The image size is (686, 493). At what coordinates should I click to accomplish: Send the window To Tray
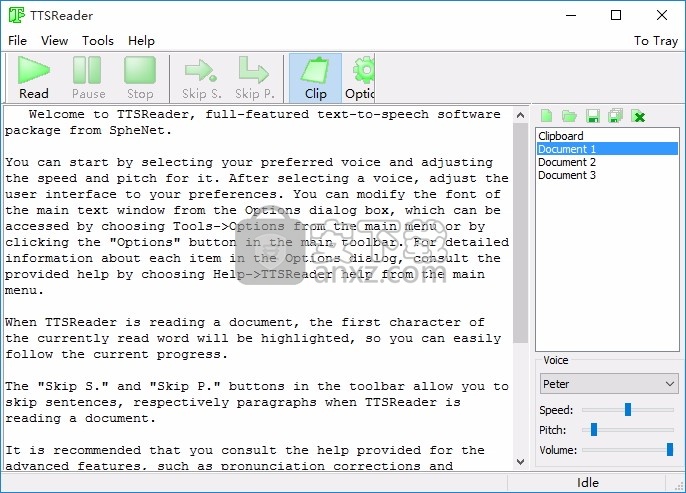click(656, 41)
